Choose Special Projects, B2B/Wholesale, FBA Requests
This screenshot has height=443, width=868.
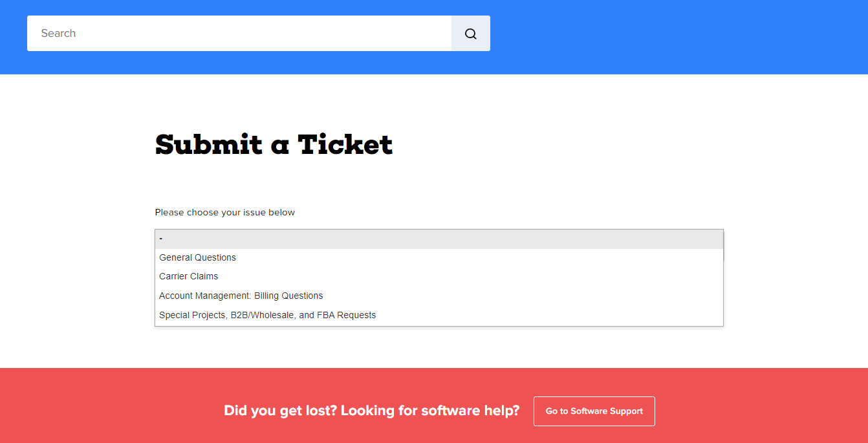(x=439, y=315)
